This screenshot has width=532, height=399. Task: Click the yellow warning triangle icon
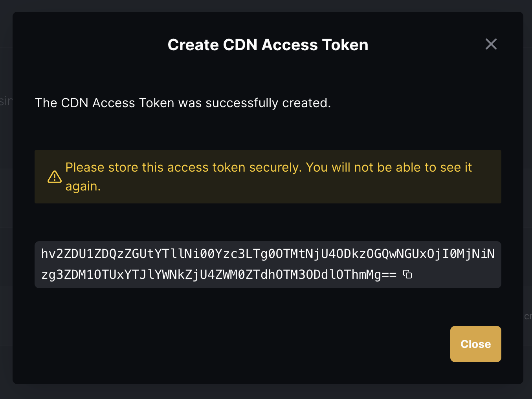click(x=55, y=177)
